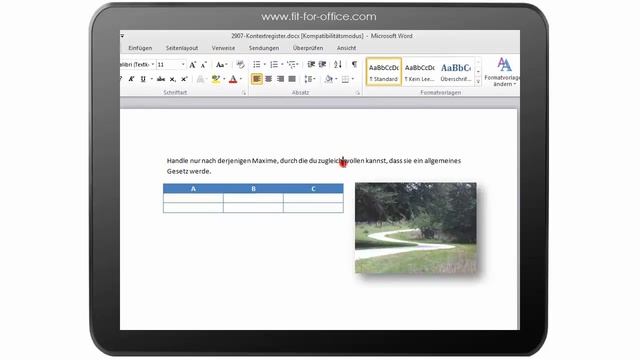The image size is (640, 360).
Task: Click the empty cell below header A
Action: click(193, 198)
